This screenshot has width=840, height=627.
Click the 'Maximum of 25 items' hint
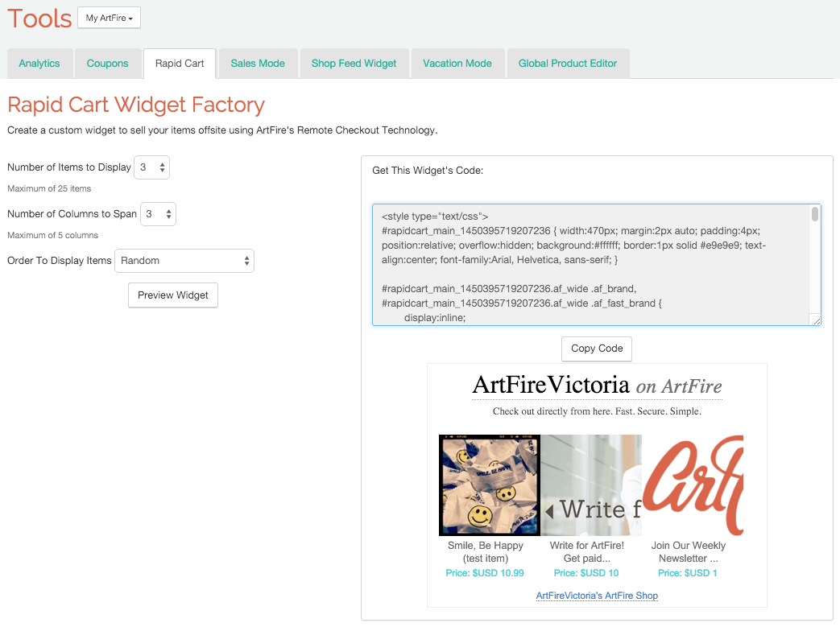pyautogui.click(x=49, y=188)
